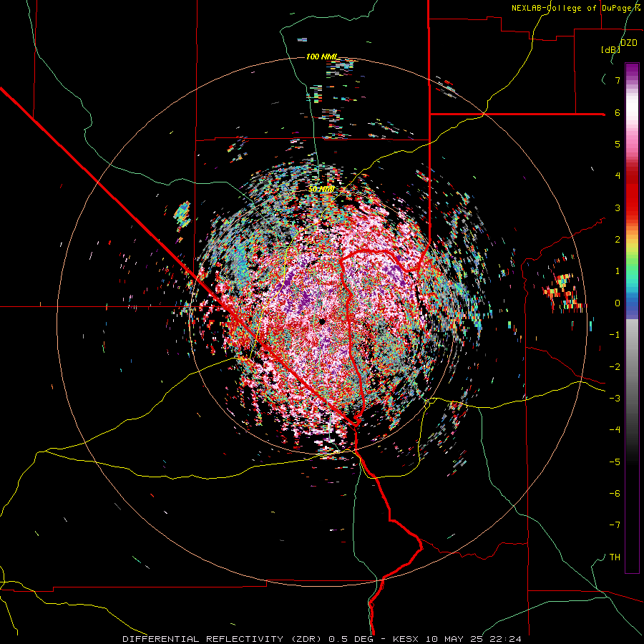Click the -6 value on the color scale
Viewport: 644px width, 644px height.
click(x=615, y=494)
